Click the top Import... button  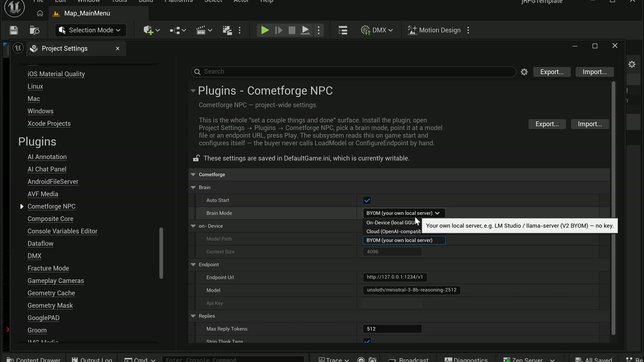(594, 72)
